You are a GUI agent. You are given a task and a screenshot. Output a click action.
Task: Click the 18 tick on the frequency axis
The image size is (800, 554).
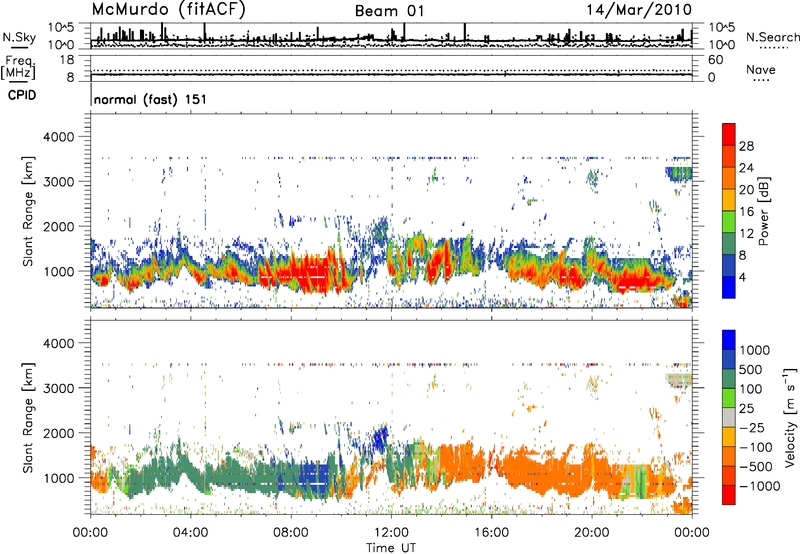click(x=67, y=60)
